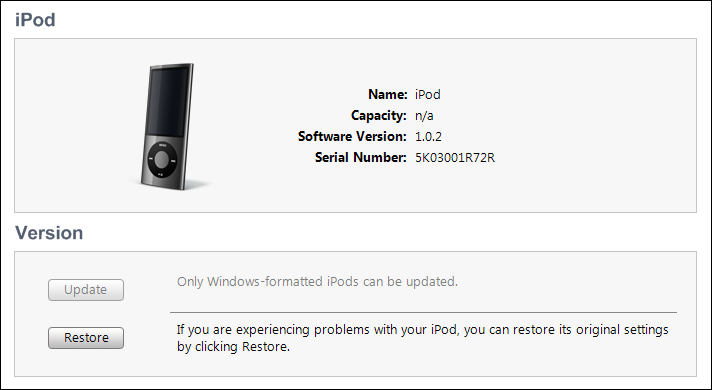The width and height of the screenshot is (712, 390).
Task: Select the iPod nano device image
Action: tap(167, 126)
